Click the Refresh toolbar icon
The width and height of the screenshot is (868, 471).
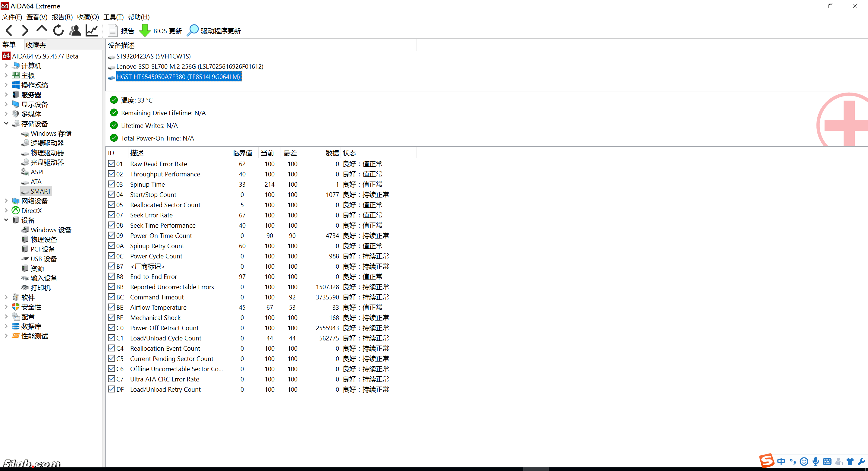tap(58, 31)
